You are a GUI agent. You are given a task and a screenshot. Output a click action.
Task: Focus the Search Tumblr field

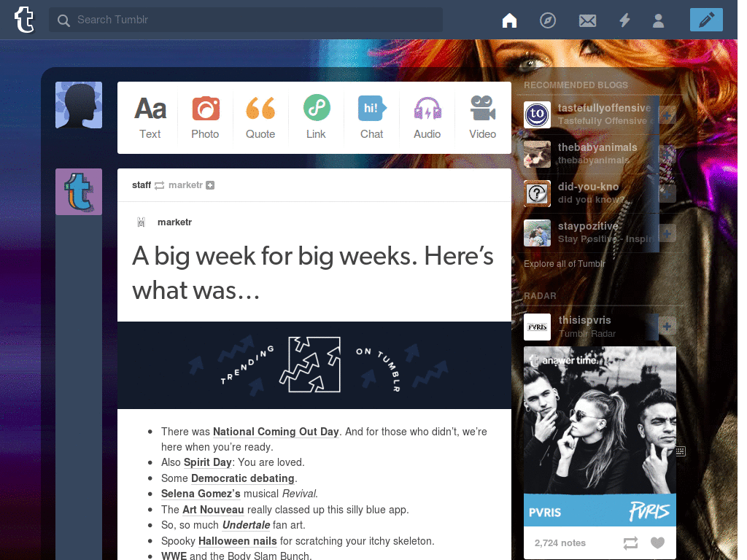[x=246, y=20]
